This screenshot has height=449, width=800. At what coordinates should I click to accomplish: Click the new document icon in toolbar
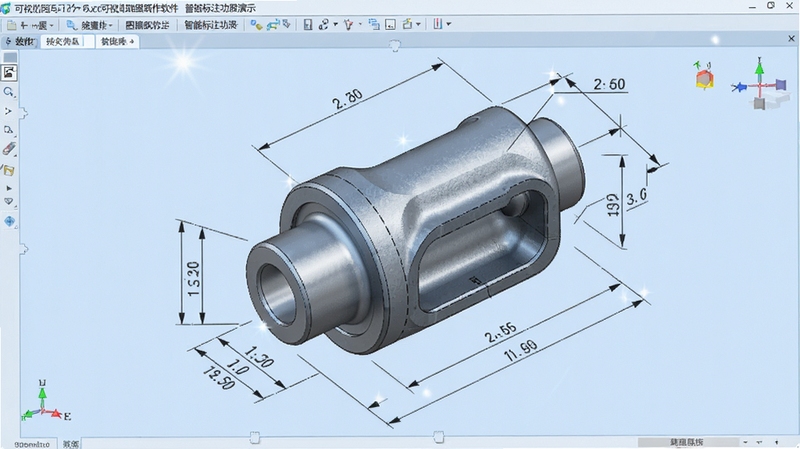click(x=11, y=24)
